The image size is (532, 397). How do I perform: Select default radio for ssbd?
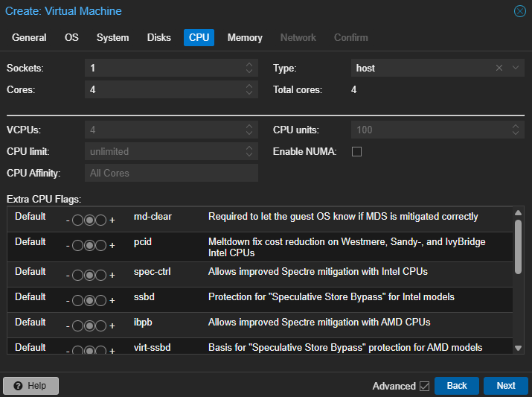89,301
